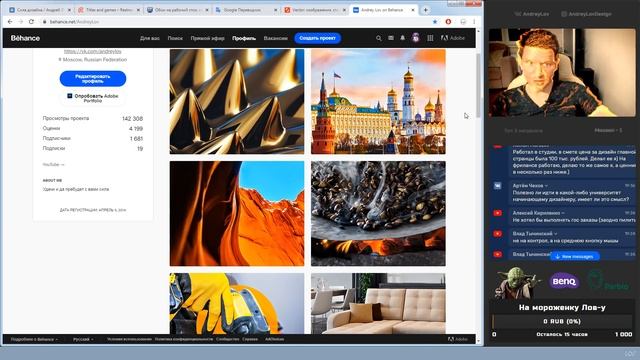The height and width of the screenshot is (360, 640).
Task: Open the roasting coffee beans project thumbnail
Action: 378,213
